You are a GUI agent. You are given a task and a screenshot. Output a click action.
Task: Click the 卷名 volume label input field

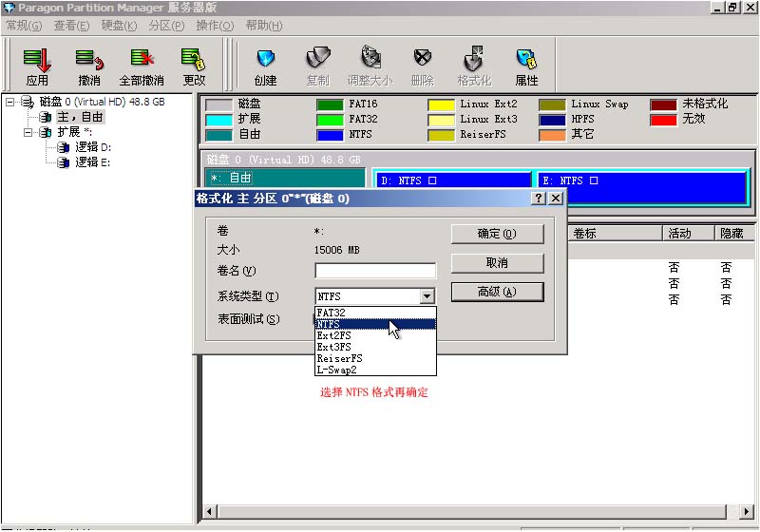375,271
